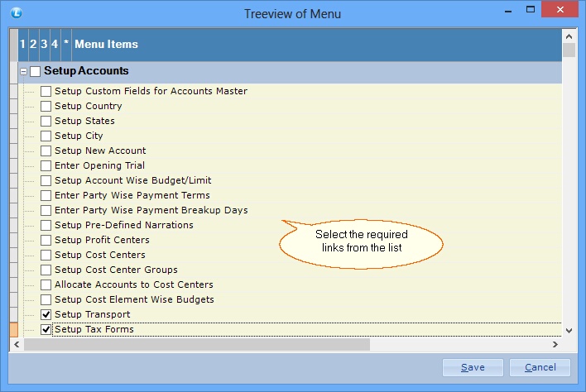Close the Treeview of Menu window
The image size is (586, 392).
563,13
